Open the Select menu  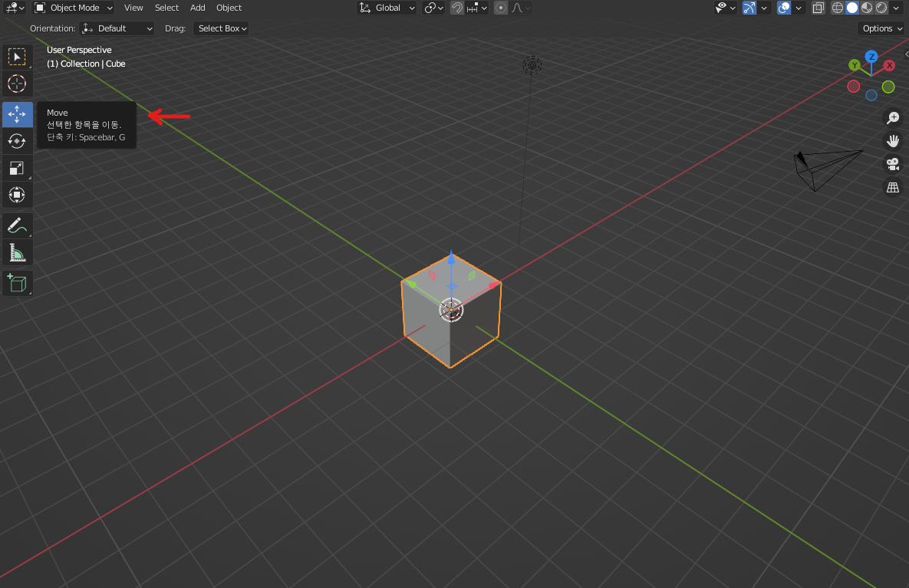tap(166, 8)
